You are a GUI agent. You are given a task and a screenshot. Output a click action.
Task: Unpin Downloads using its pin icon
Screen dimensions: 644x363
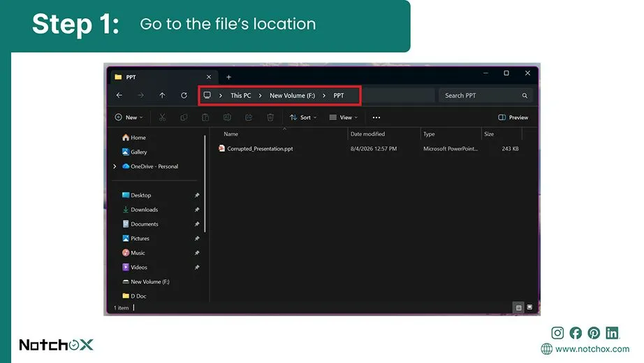pyautogui.click(x=197, y=210)
